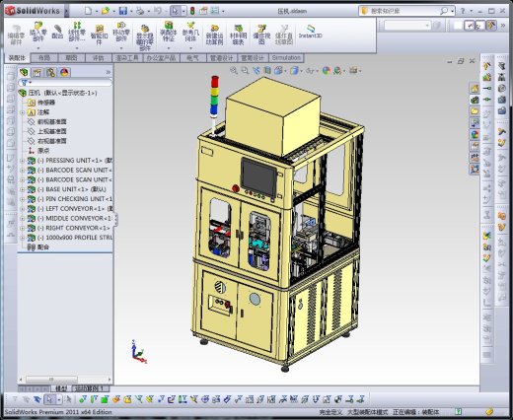Expand the PRESSING UNIT<1> tree node

point(23,161)
